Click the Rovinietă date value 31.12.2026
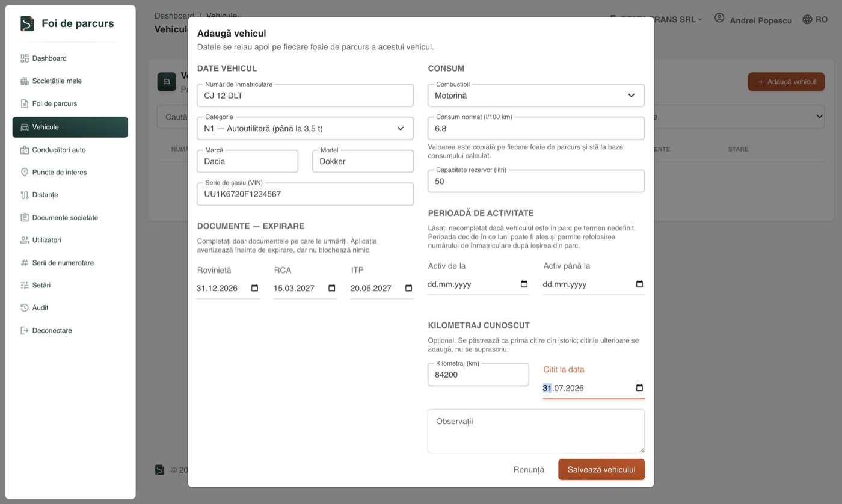This screenshot has width=842, height=504. tap(217, 288)
